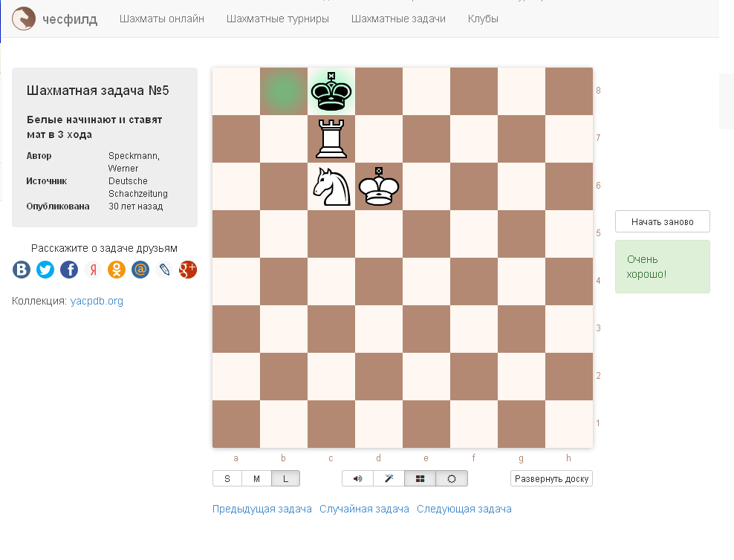Click the Chessfield horse logo
The width and height of the screenshot is (734, 560).
click(24, 19)
